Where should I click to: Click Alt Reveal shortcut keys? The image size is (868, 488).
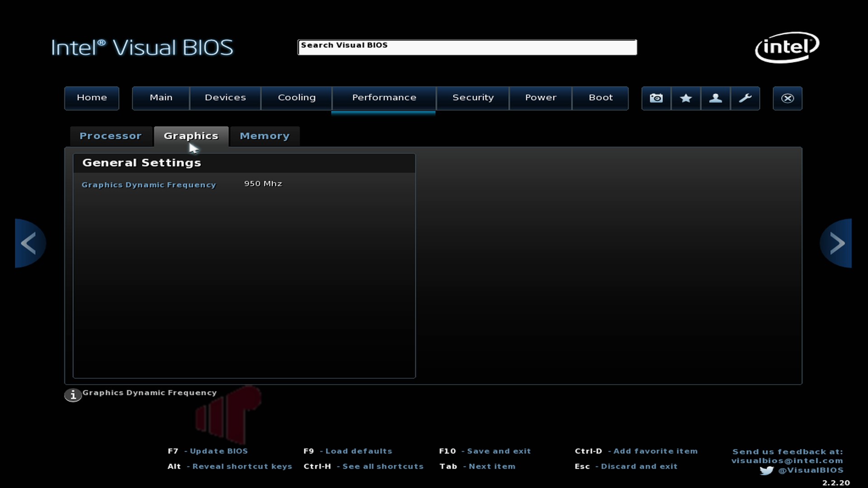pos(230,466)
